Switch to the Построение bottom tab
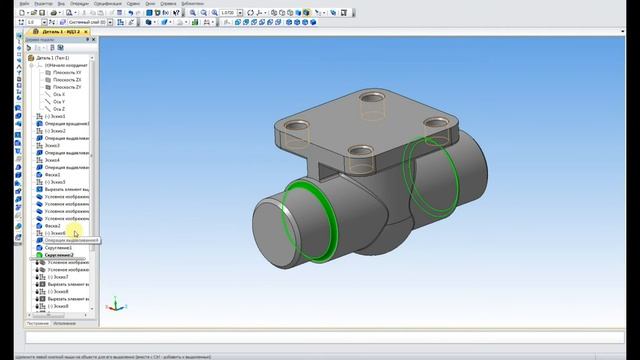This screenshot has height=360, width=640. pyautogui.click(x=38, y=323)
